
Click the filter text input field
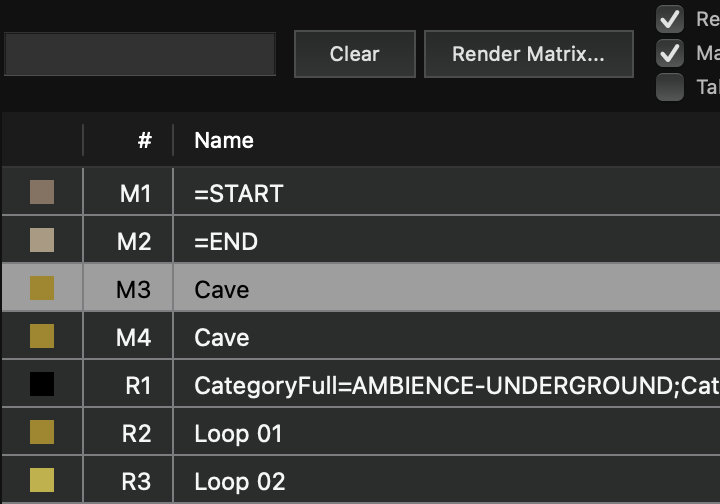pyautogui.click(x=140, y=54)
